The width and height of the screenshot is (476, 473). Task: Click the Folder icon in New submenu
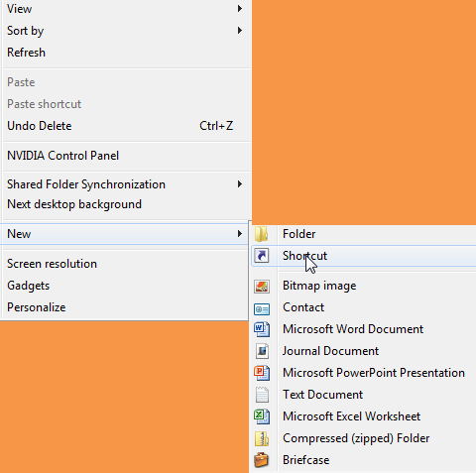coord(262,234)
